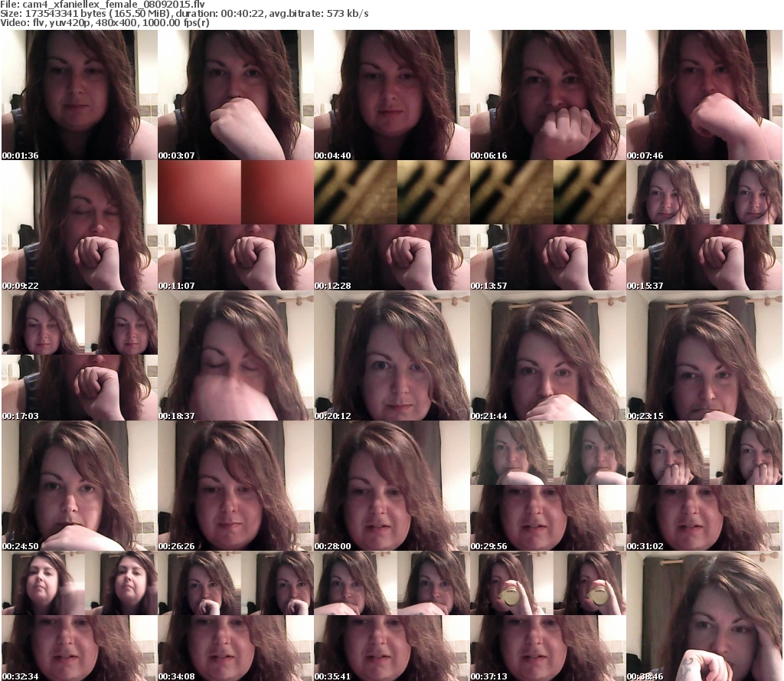Select the thumbnail timestamped 00:13:57
This screenshot has width=784, height=681.
548,225
